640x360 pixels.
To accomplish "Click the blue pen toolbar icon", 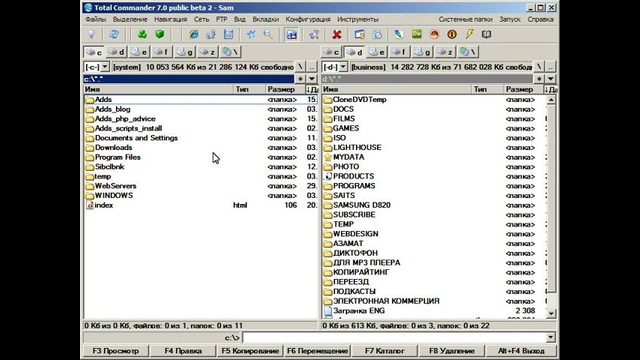I will (399, 34).
